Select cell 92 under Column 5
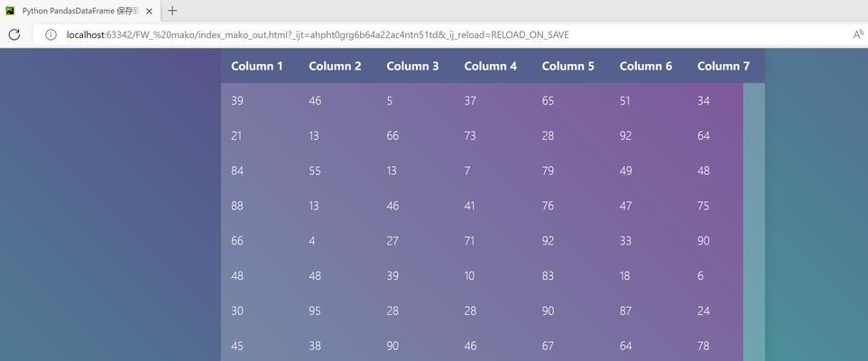 click(548, 241)
